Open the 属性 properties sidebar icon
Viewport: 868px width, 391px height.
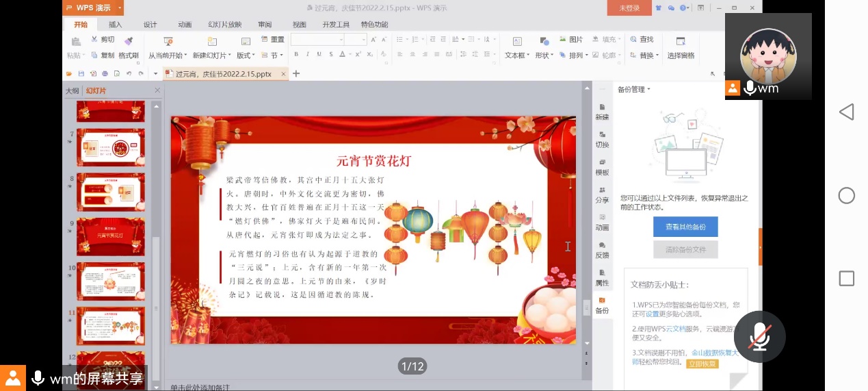pos(602,277)
